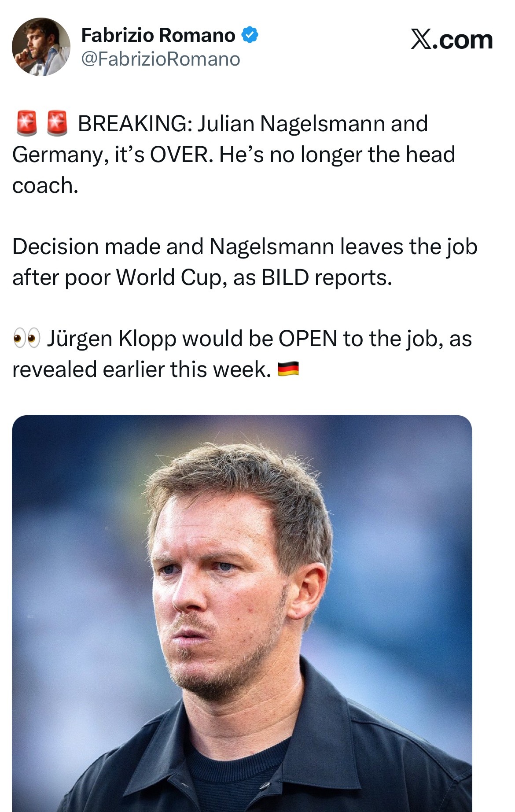Click the BILD reports mention

326,277
